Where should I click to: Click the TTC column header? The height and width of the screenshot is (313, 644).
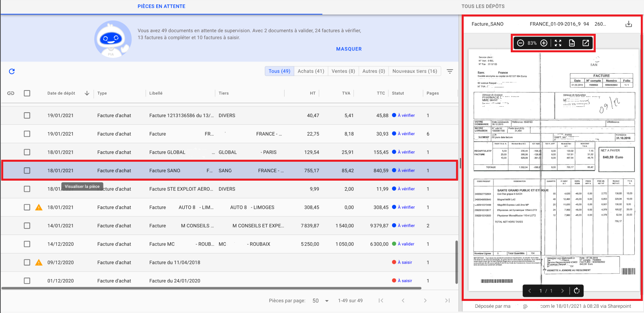point(381,93)
